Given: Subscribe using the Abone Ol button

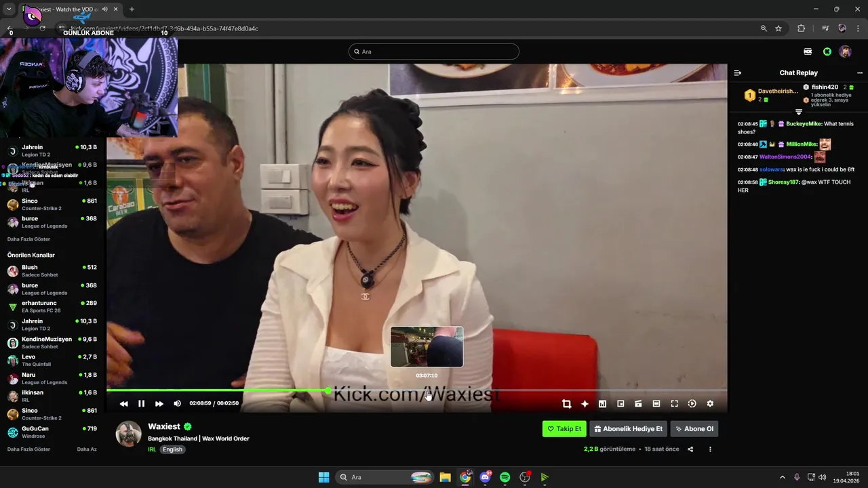Looking at the screenshot, I should (694, 429).
